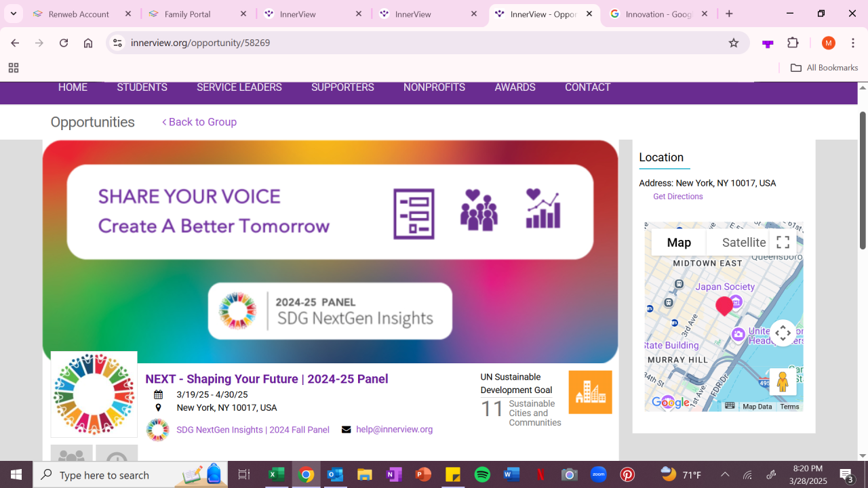Open Zoom from the taskbar

pyautogui.click(x=599, y=474)
